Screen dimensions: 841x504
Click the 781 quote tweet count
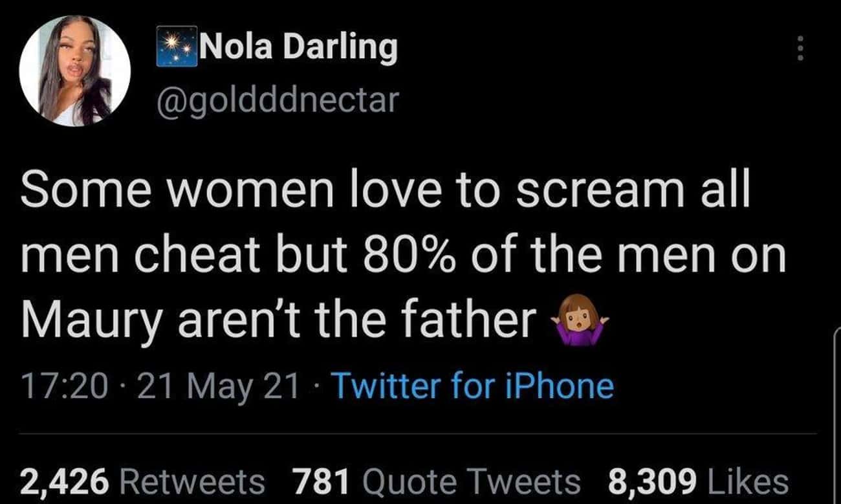pyautogui.click(x=322, y=482)
